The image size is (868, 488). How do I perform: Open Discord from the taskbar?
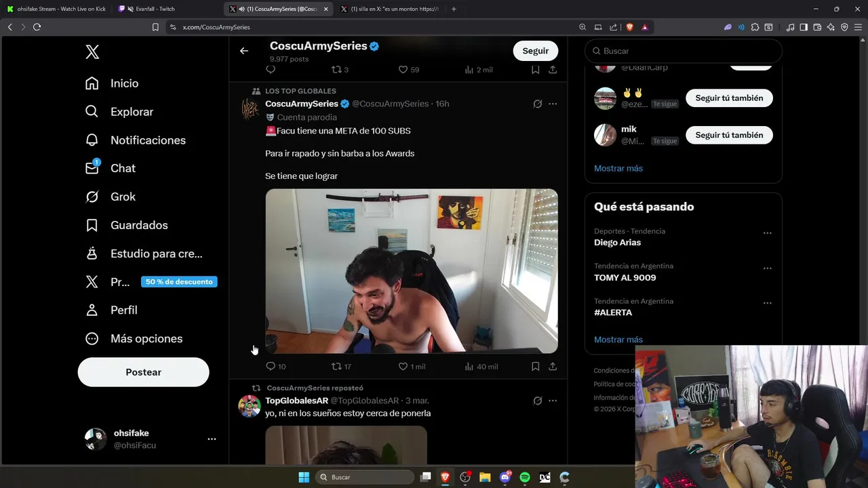click(x=505, y=477)
